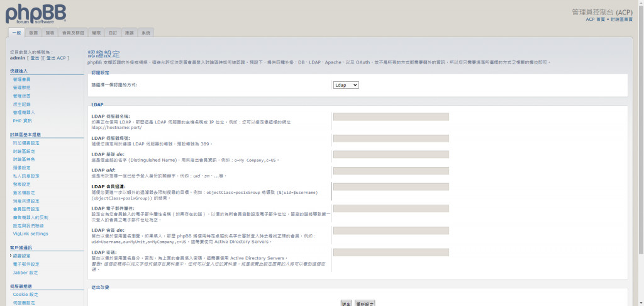Screen dimensions: 644x306
Task: Open 管理版面 in the sidebar
Action: [x=22, y=96]
